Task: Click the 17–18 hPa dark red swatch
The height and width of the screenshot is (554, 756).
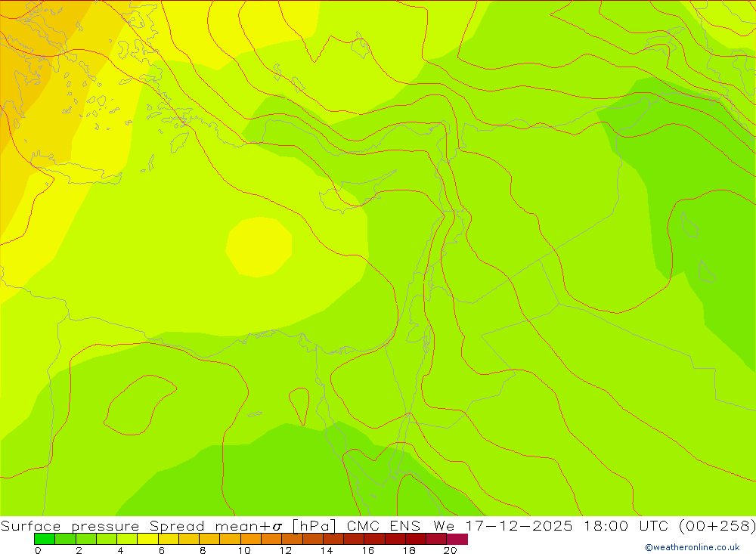Action: click(395, 539)
